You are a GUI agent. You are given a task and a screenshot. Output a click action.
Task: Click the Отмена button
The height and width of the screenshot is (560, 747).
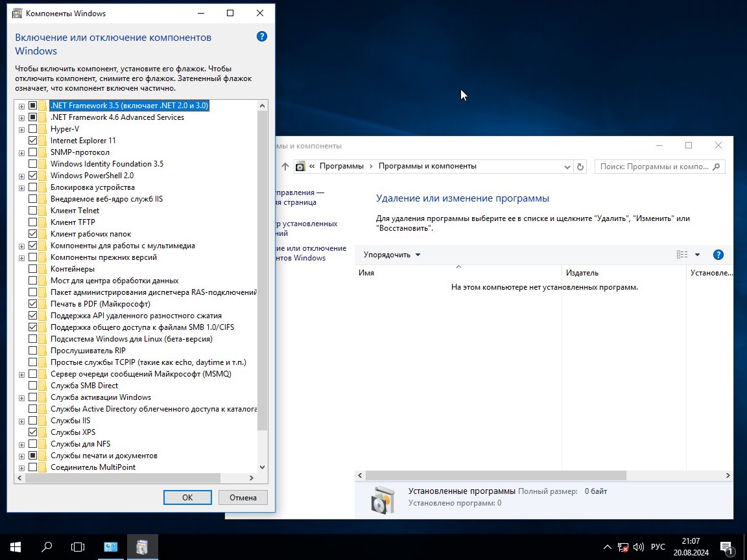tap(243, 497)
